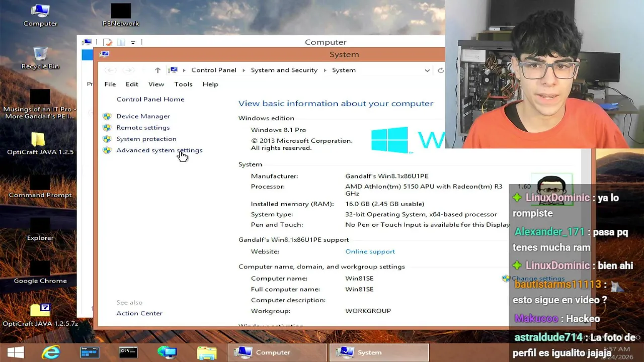Open File Explorer folder icon on taskbar

point(207,352)
